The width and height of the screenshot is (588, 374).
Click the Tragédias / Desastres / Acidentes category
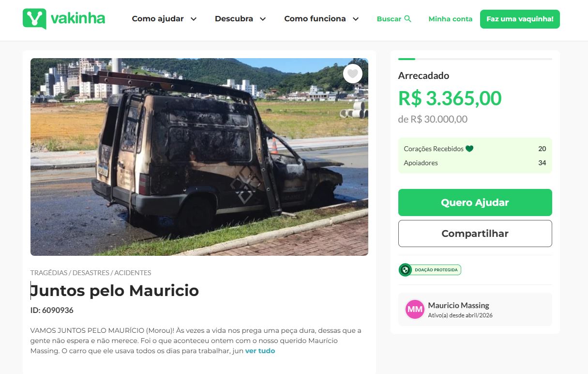tap(90, 273)
